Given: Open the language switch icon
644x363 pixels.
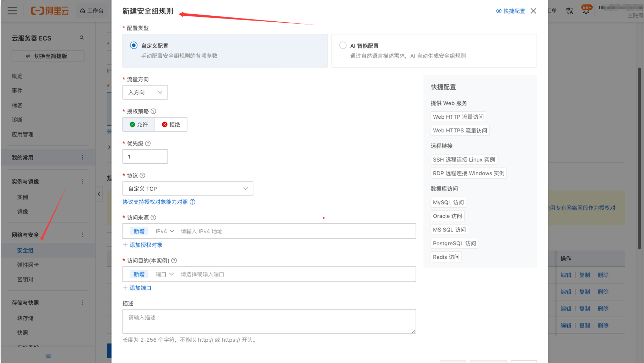Looking at the screenshot, I should click(x=569, y=11).
